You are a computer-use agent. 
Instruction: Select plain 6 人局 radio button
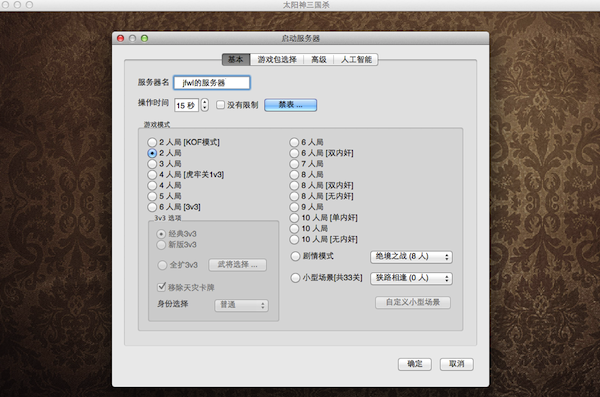point(294,142)
